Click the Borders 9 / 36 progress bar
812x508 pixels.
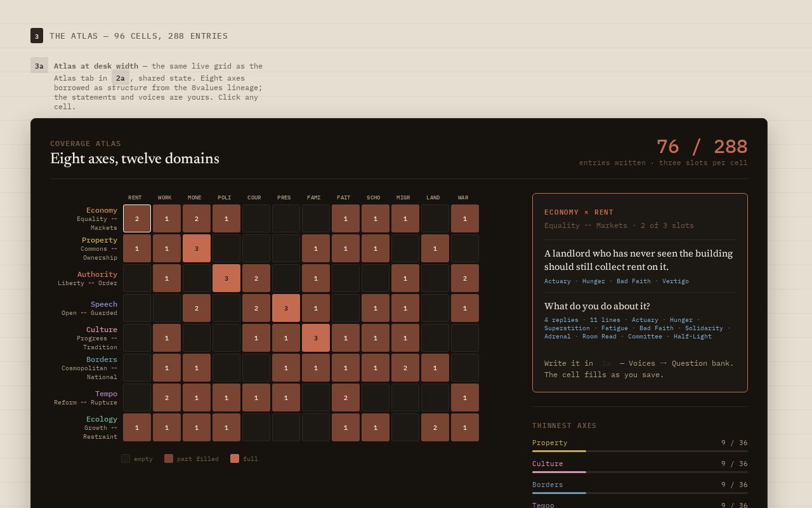(x=640, y=493)
